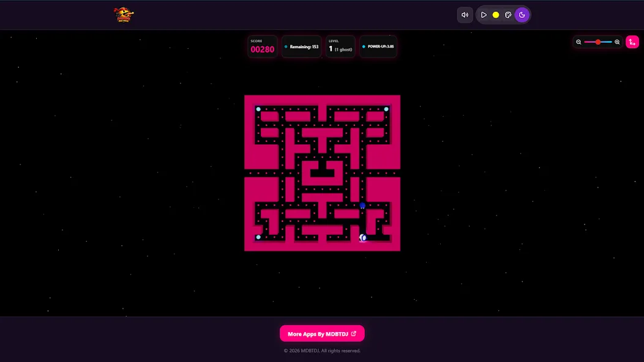644x362 pixels.
Task: Click the pirate logo in header
Action: tap(124, 15)
